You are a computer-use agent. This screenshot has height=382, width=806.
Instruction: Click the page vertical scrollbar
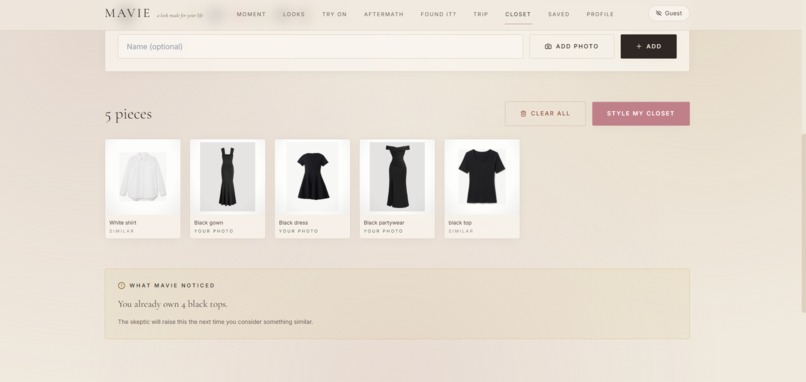pyautogui.click(x=803, y=224)
